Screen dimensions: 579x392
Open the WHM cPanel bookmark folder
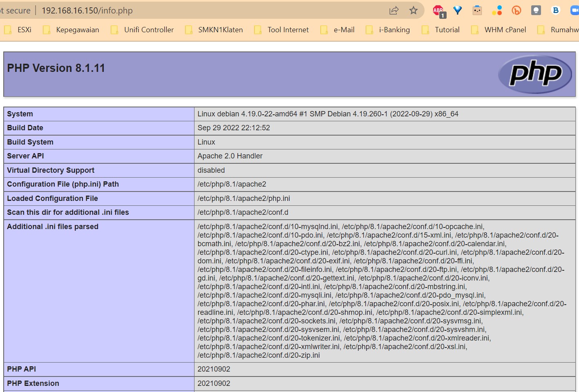(499, 30)
